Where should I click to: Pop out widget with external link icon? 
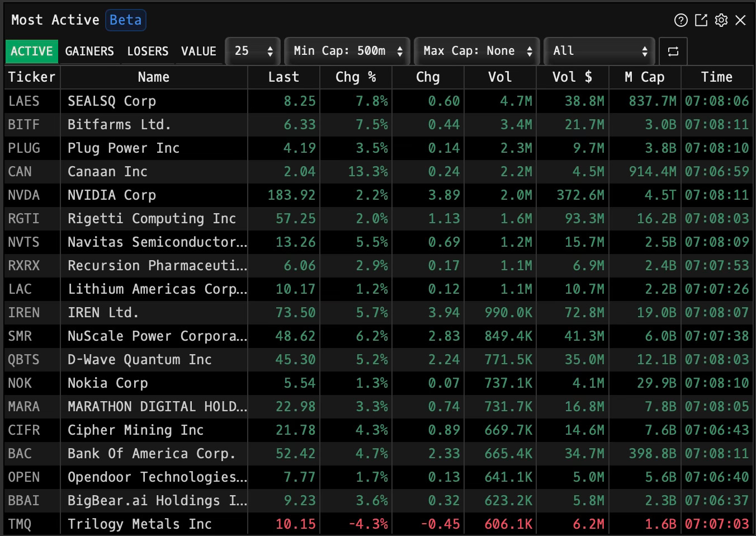701,21
